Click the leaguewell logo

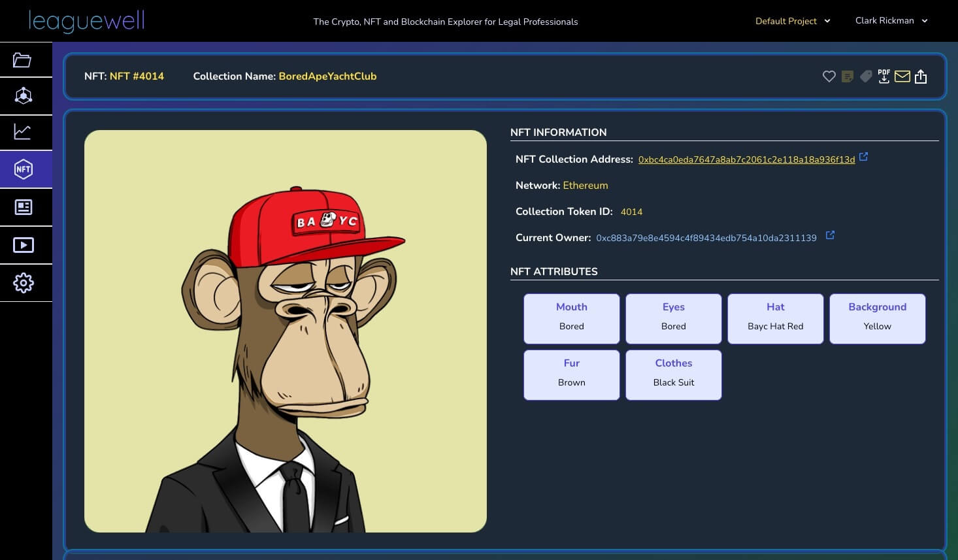(x=86, y=21)
